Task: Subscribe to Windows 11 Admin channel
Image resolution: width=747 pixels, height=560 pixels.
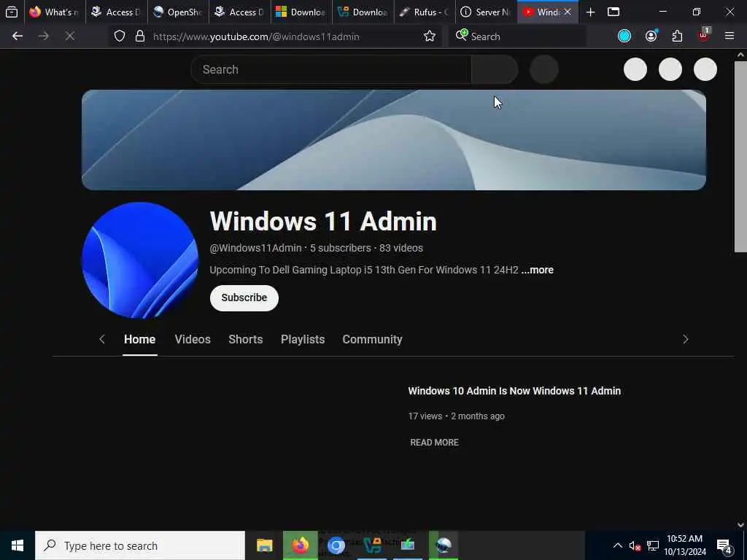Action: (x=244, y=298)
